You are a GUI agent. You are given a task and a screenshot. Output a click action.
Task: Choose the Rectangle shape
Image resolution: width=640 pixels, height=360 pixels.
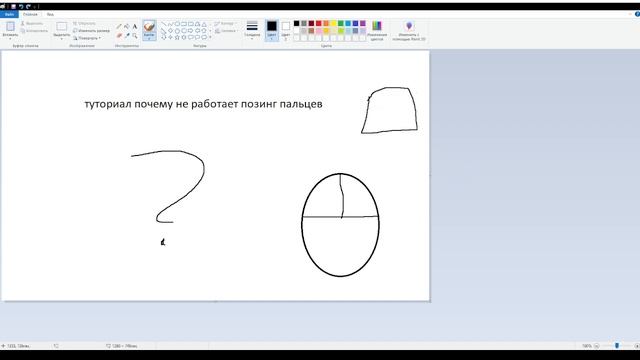coord(184,24)
